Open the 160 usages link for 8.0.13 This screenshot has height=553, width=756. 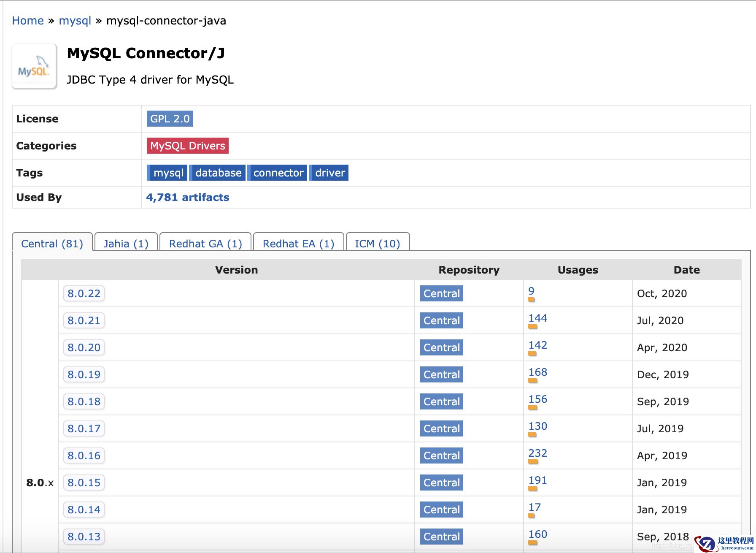[x=538, y=534]
